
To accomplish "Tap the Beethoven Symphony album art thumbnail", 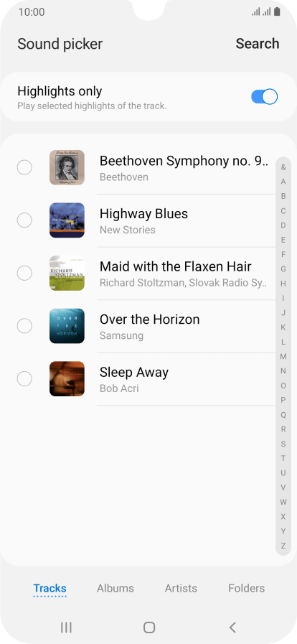I will tap(67, 167).
